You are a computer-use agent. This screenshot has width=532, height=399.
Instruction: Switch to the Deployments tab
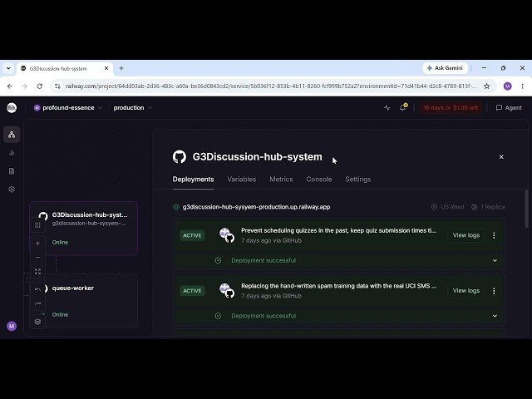pyautogui.click(x=193, y=180)
